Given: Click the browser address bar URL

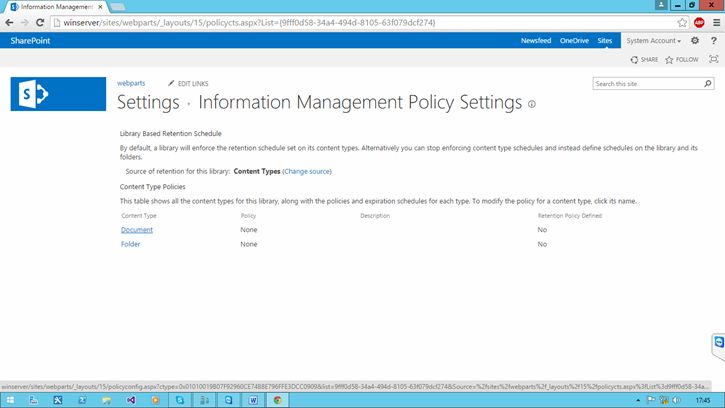Looking at the screenshot, I should click(249, 23).
